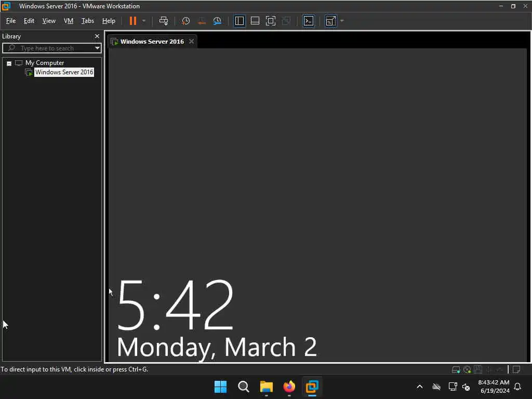Click the stretch guest display icon

331,21
